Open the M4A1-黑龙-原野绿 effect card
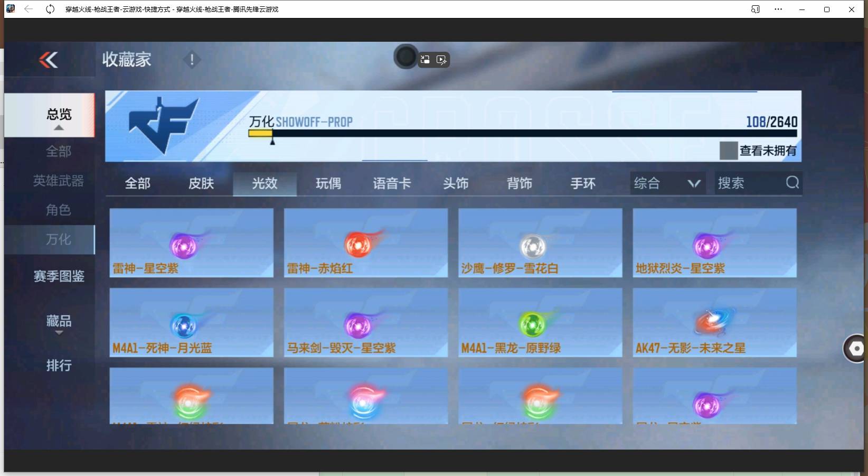The width and height of the screenshot is (868, 476). coord(540,322)
